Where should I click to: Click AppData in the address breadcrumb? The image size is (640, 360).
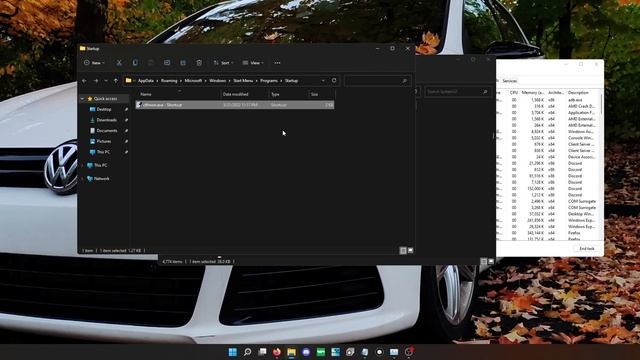[x=146, y=81]
